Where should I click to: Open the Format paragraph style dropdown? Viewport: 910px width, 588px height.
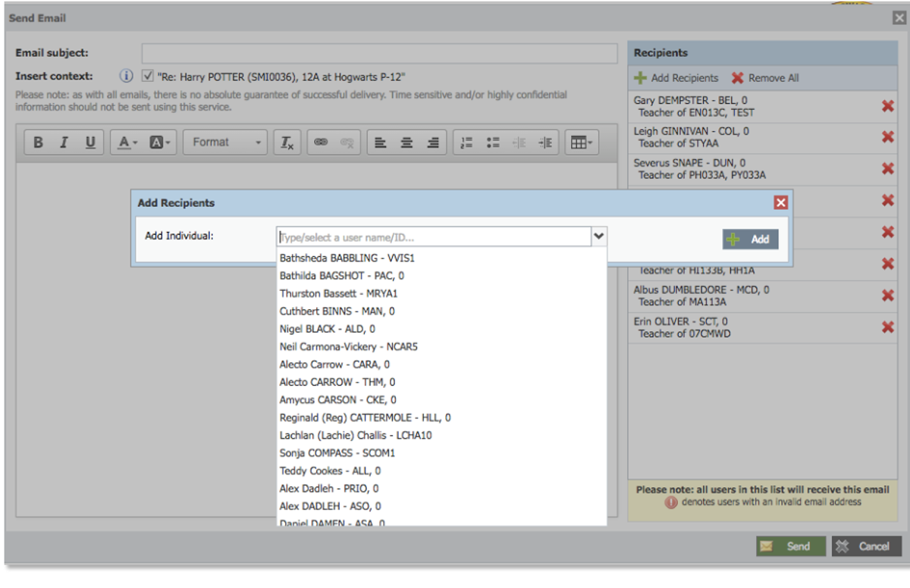225,142
